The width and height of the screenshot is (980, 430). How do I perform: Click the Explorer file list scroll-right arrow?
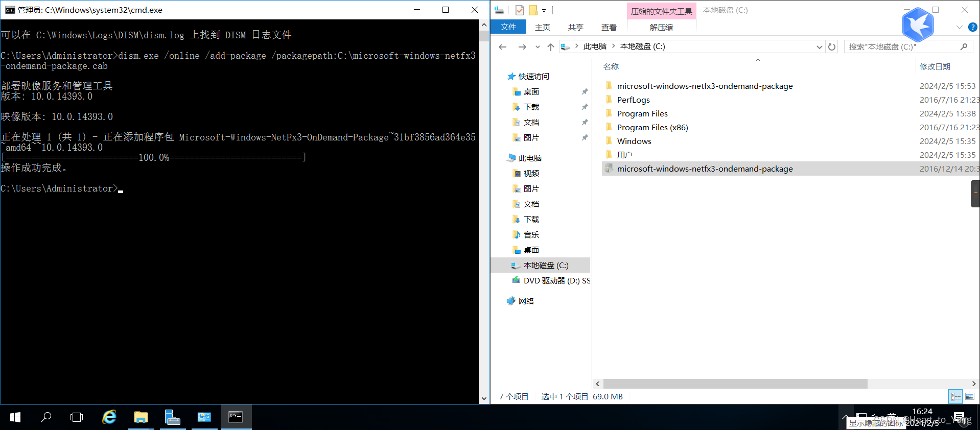(x=974, y=384)
